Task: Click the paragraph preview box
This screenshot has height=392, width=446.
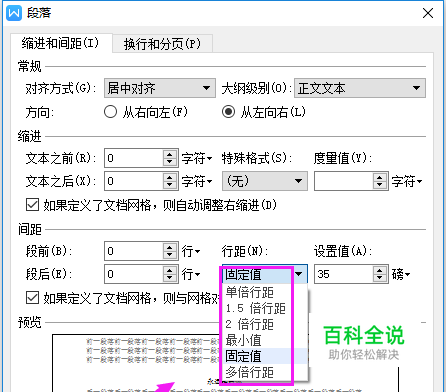Action: [x=225, y=363]
